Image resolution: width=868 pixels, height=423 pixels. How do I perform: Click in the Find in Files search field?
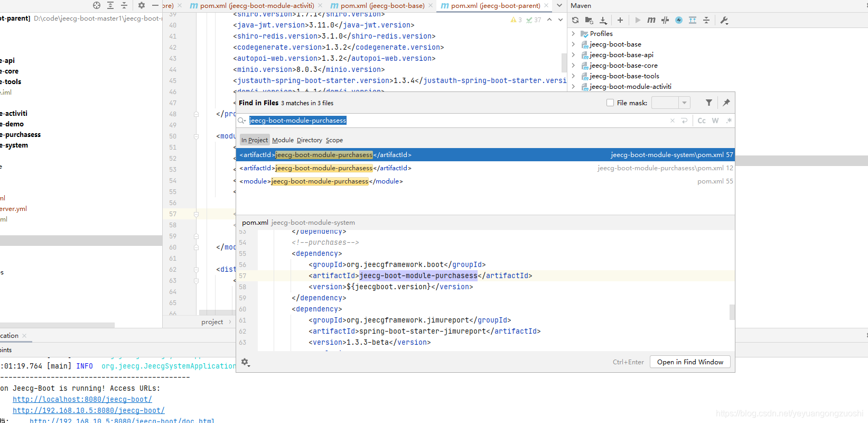[454, 121]
